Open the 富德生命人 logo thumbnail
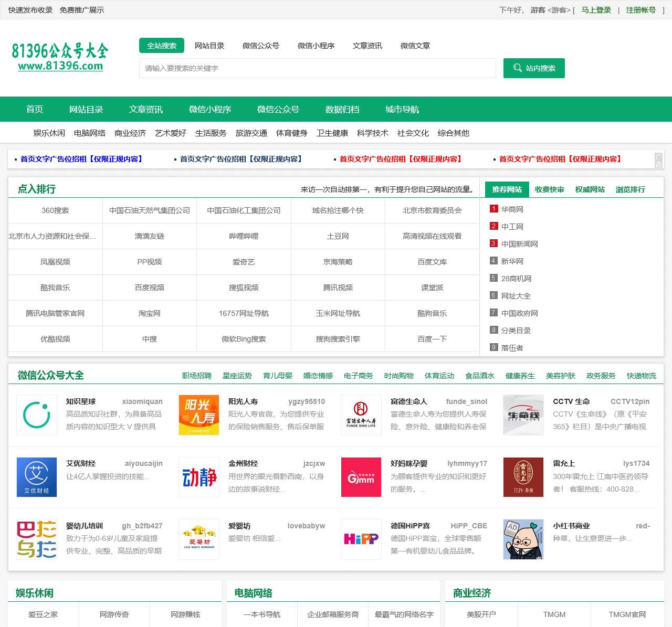672x627 pixels. (361, 415)
